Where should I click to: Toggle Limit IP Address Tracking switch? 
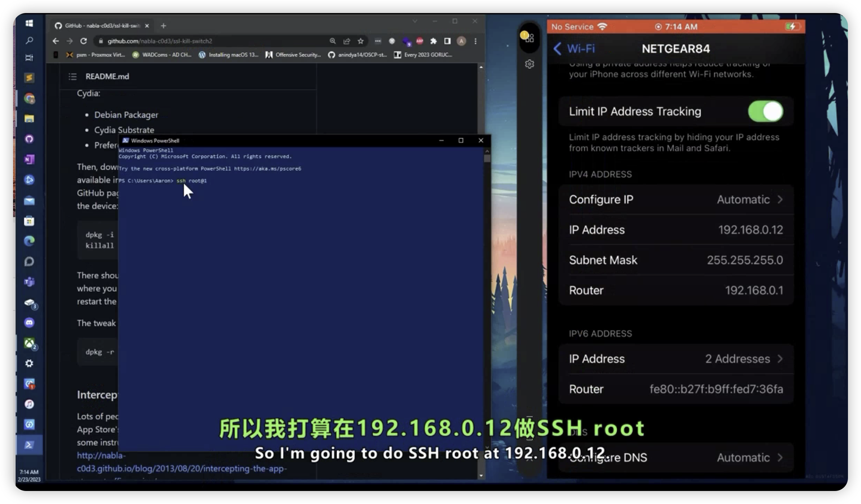tap(765, 112)
